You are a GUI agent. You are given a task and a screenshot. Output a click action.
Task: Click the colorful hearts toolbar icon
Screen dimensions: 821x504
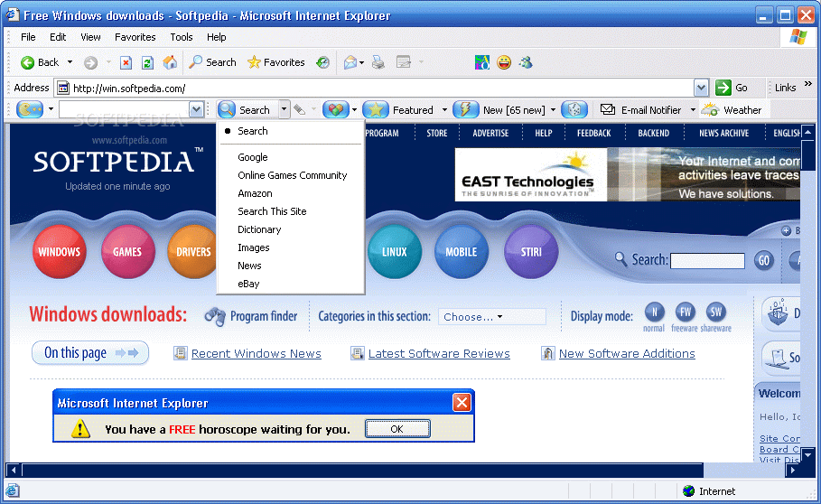click(336, 109)
